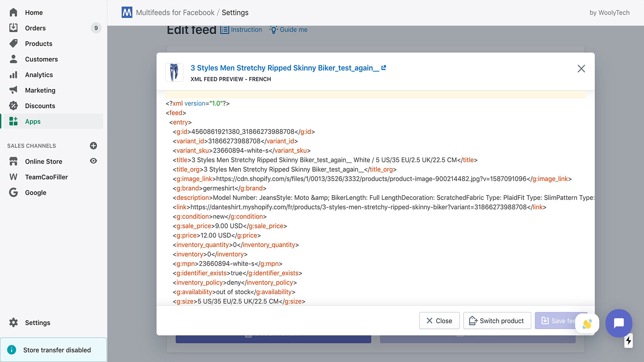This screenshot has height=362, width=644.
Task: Click the inventory_policy deny line
Action: point(235,282)
